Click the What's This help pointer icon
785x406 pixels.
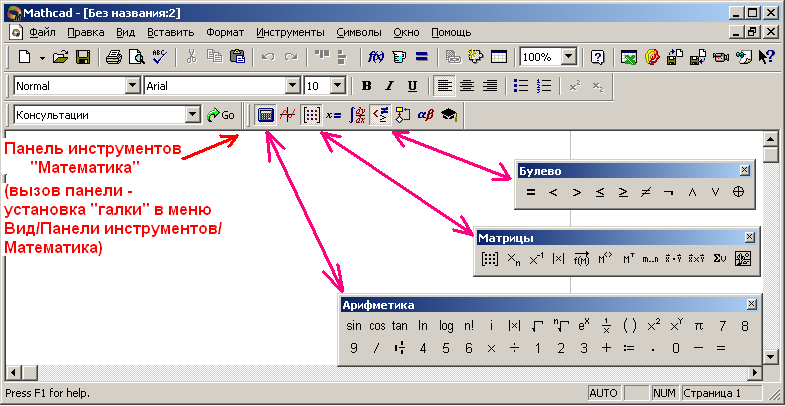pos(767,57)
